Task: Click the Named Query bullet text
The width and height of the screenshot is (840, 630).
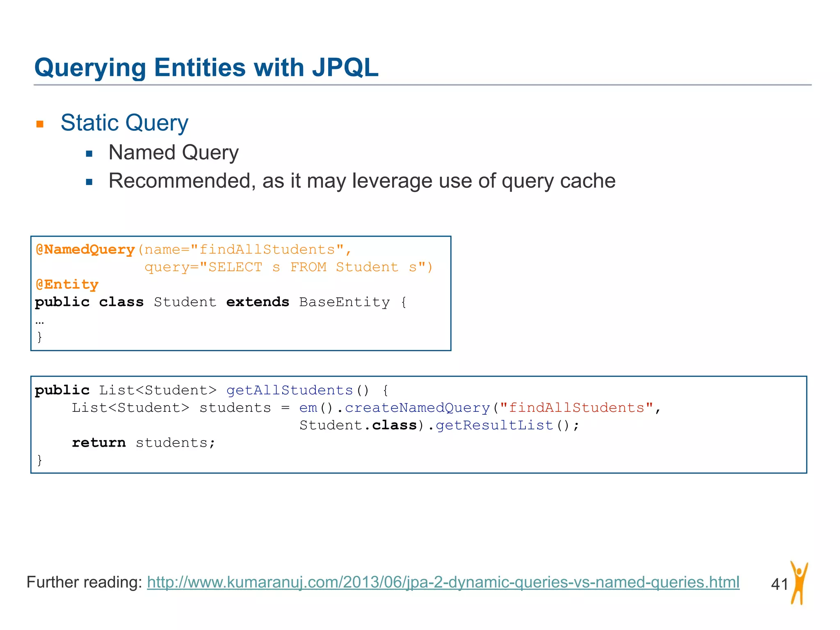Action: pyautogui.click(x=173, y=153)
